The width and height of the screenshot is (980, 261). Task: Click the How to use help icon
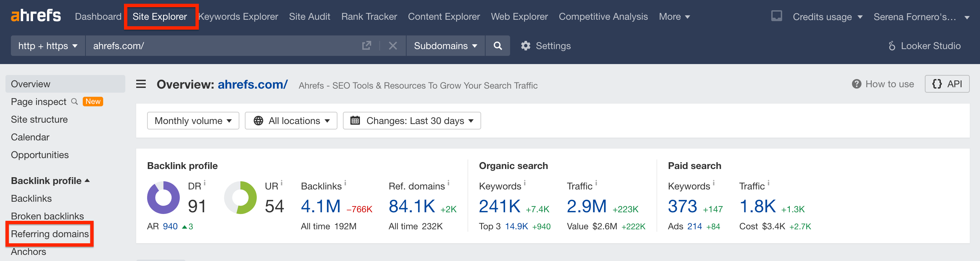pos(856,84)
